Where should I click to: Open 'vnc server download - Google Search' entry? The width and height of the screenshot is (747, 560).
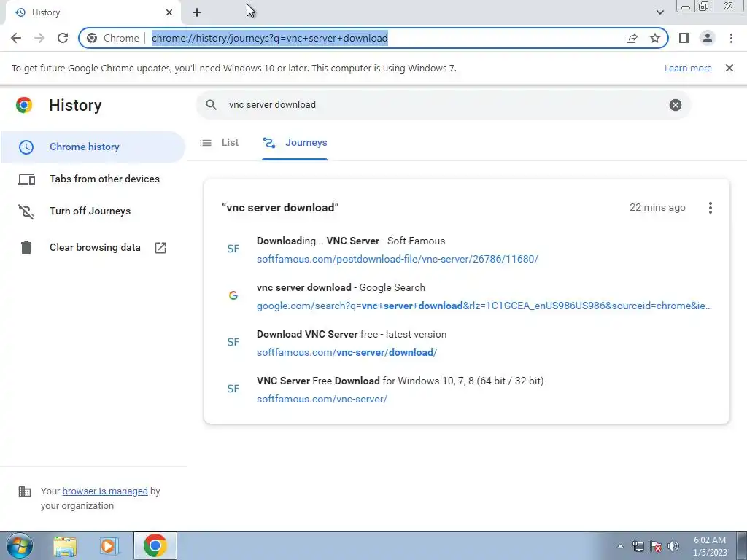[341, 287]
